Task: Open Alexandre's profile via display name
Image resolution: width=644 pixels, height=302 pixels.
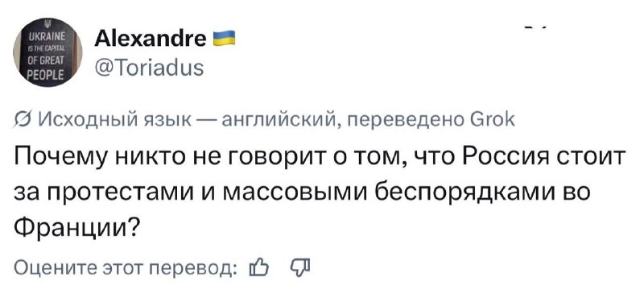Action: click(x=151, y=39)
